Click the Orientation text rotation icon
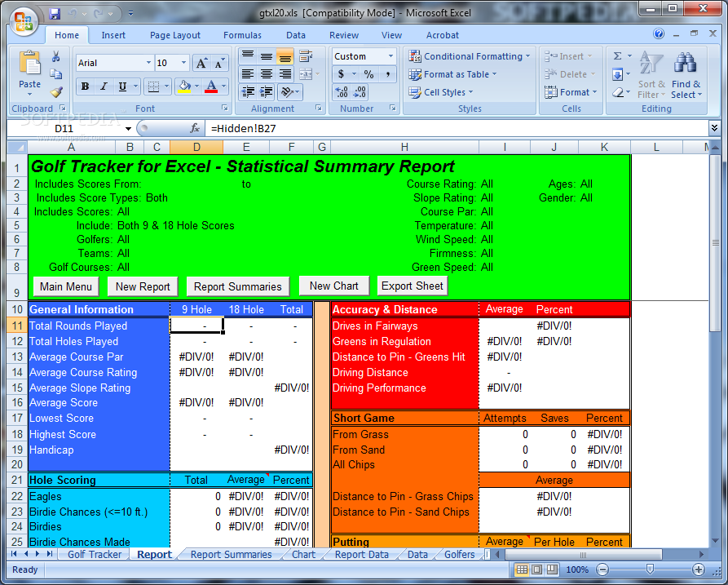 [x=287, y=92]
